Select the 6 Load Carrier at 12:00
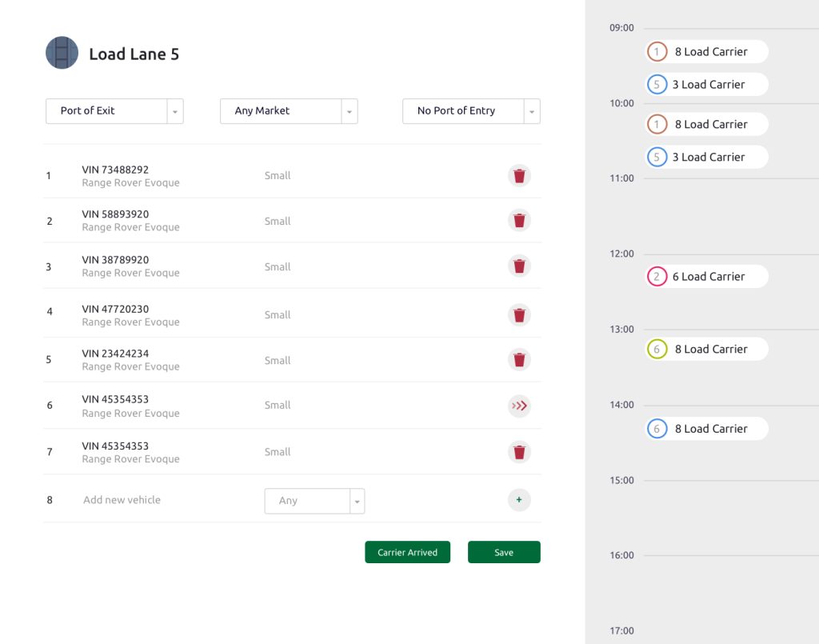The image size is (819, 644). click(x=706, y=276)
